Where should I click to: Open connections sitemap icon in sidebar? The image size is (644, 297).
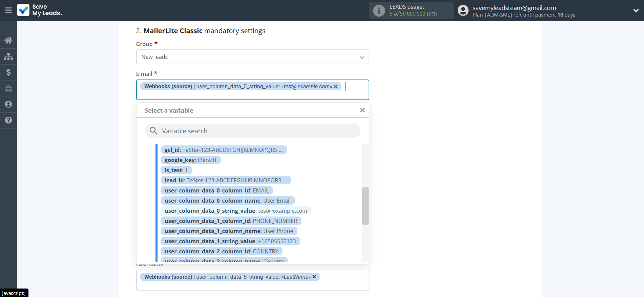coord(8,56)
